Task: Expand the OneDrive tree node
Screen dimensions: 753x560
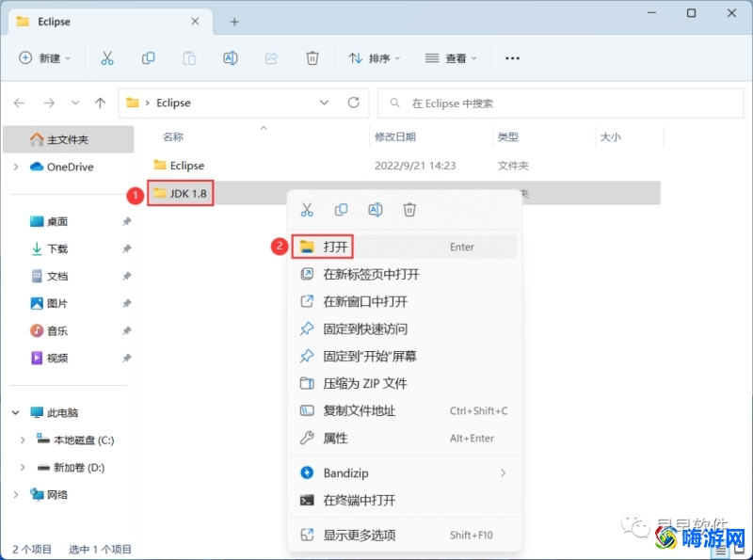Action: [x=16, y=167]
